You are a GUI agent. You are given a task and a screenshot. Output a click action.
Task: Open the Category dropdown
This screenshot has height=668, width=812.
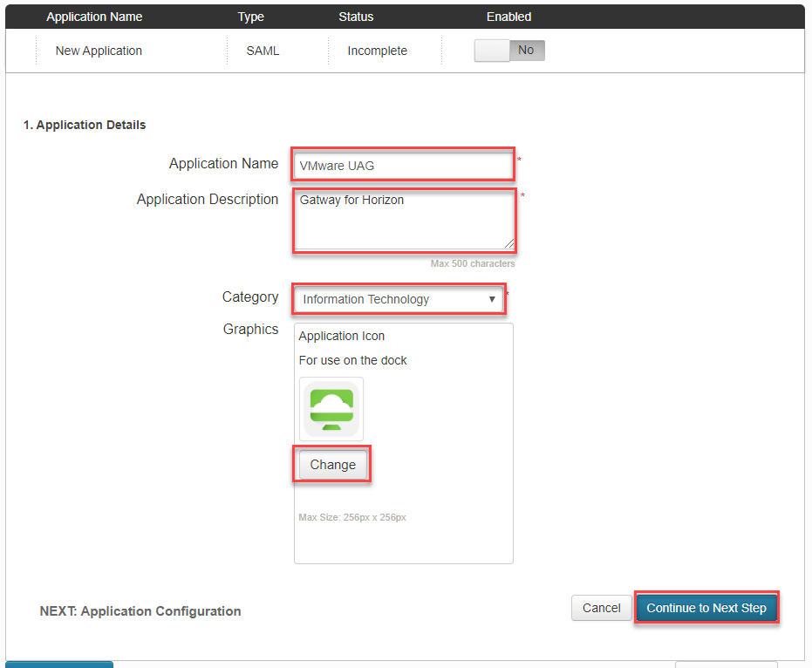(x=399, y=299)
